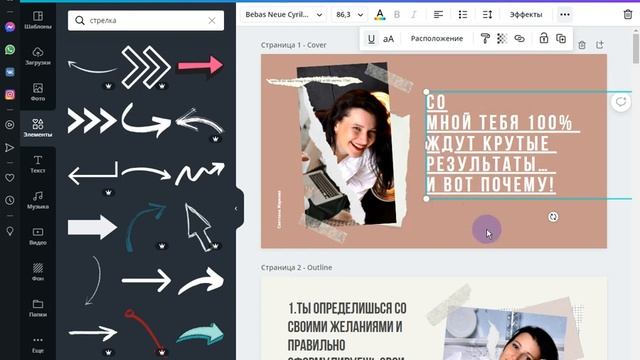Open the Messenger icon in left dock
Image resolution: width=640 pixels, height=360 pixels.
tap(10, 27)
